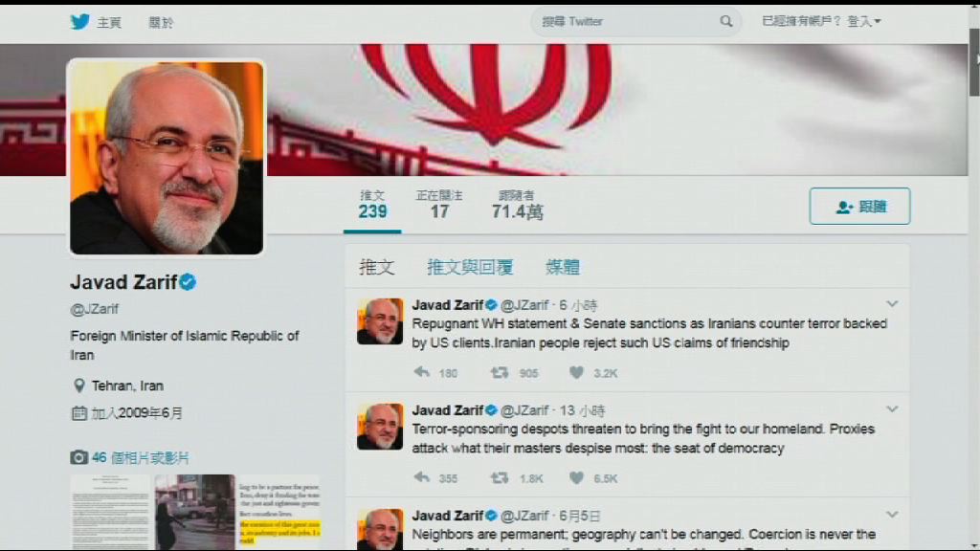
Task: Retweet the 'Terror-sponsoring despots' tweet
Action: coord(499,478)
